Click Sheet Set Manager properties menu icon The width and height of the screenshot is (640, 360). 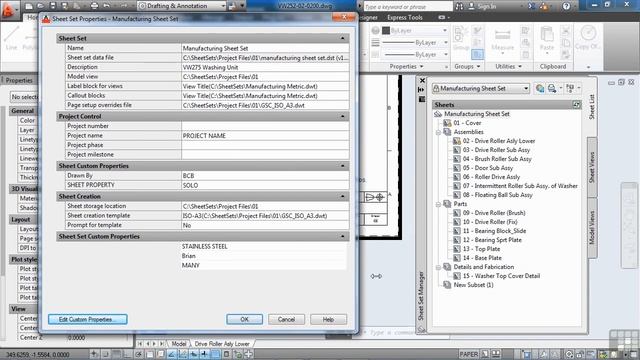(422, 99)
